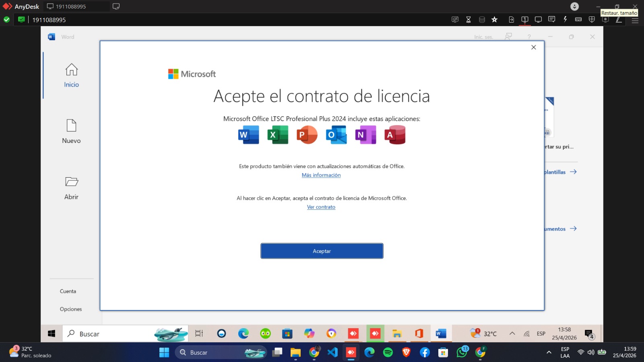Image resolution: width=644 pixels, height=362 pixels.
Task: Click the Excel app icon in dialog
Action: click(x=278, y=135)
